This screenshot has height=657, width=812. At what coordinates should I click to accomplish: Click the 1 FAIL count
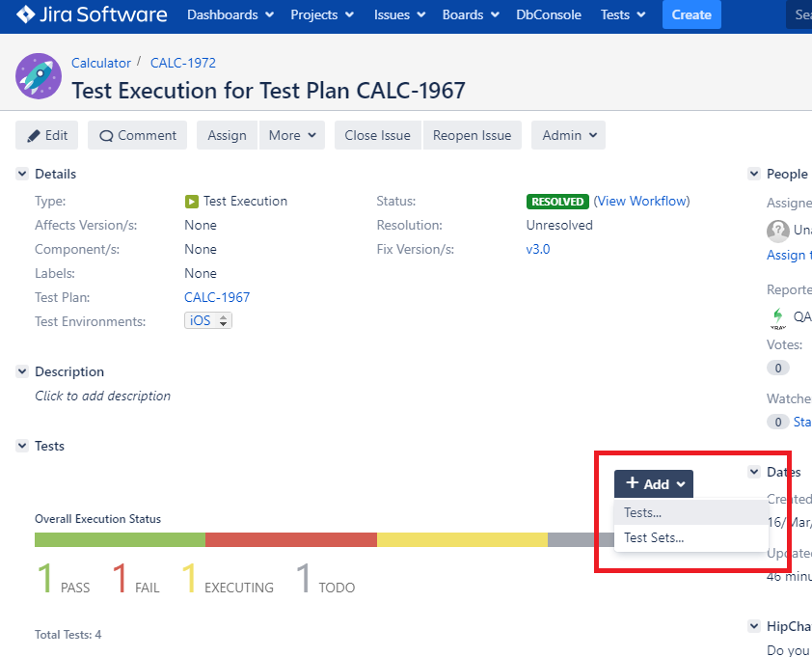click(136, 579)
